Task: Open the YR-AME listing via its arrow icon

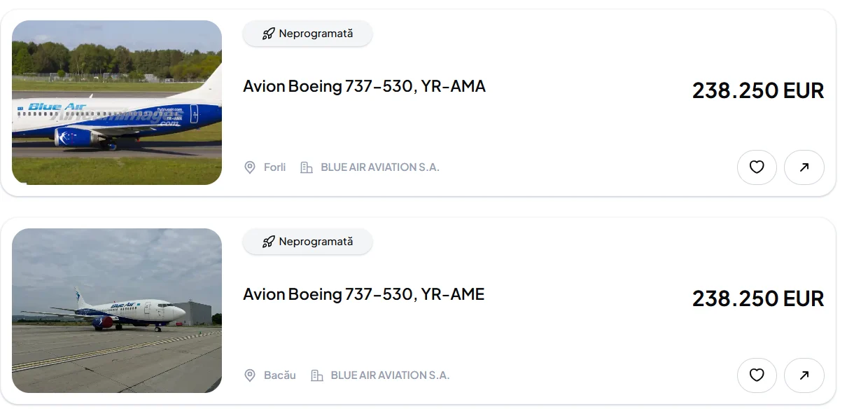Action: pos(804,375)
